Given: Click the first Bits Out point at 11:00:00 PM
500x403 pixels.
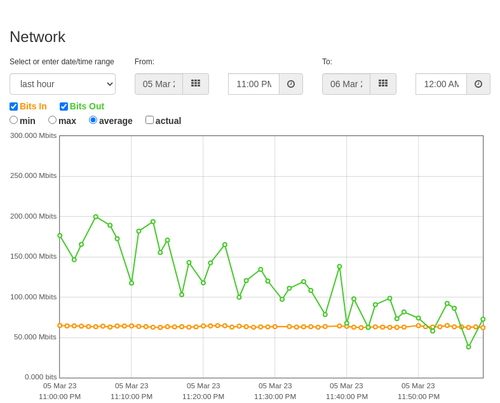Looking at the screenshot, I should point(60,236).
